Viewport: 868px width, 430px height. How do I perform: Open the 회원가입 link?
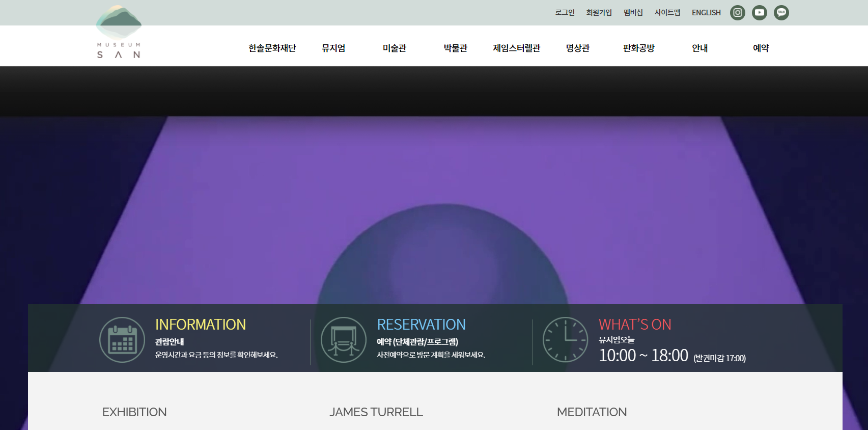[x=599, y=13]
